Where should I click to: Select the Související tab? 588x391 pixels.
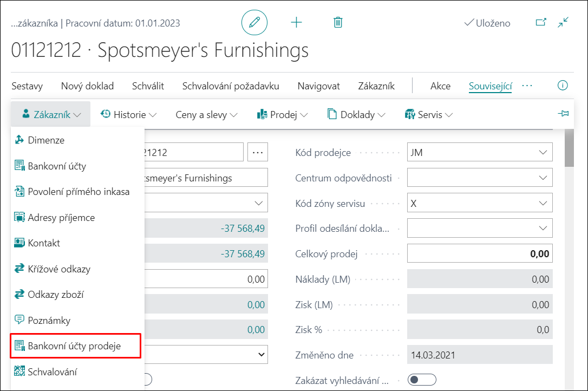[490, 86]
